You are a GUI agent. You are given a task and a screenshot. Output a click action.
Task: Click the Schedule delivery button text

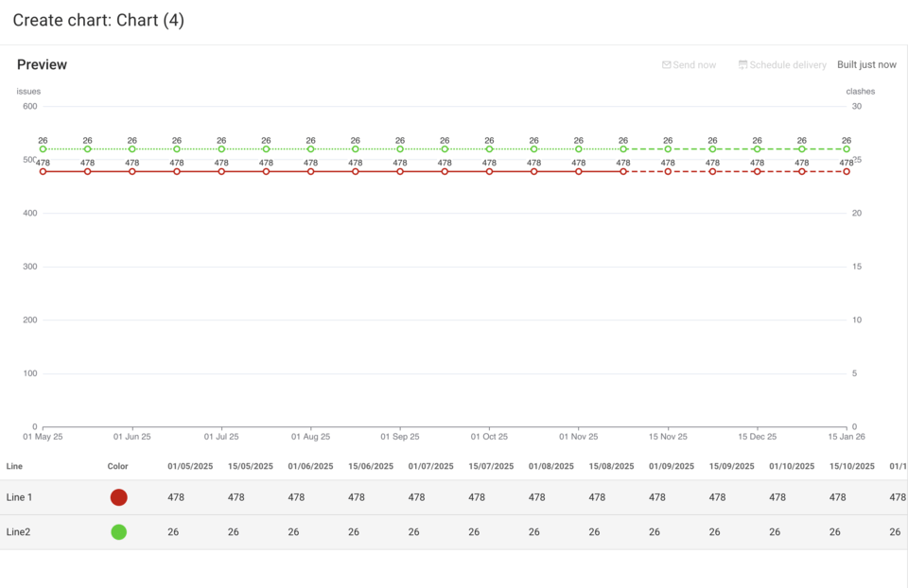[x=788, y=65]
